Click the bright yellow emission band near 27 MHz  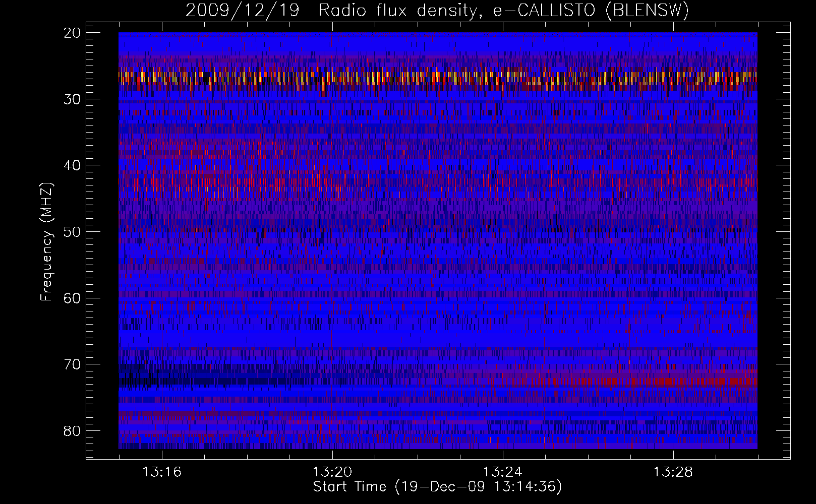[438, 78]
